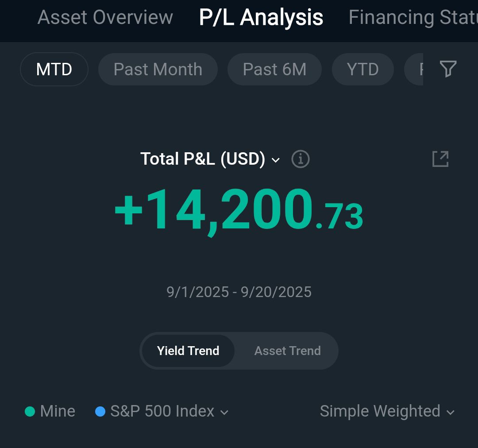
Task: Click the green Mine legend dot
Action: coord(30,412)
